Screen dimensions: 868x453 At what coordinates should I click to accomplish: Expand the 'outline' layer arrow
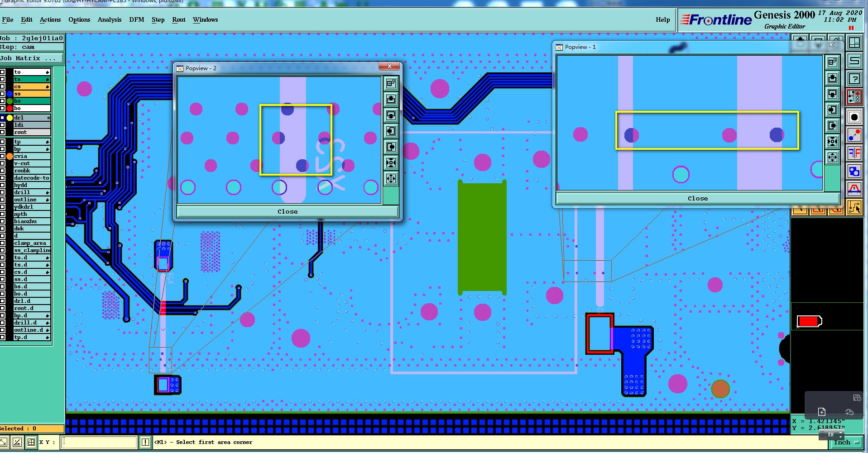pos(48,200)
